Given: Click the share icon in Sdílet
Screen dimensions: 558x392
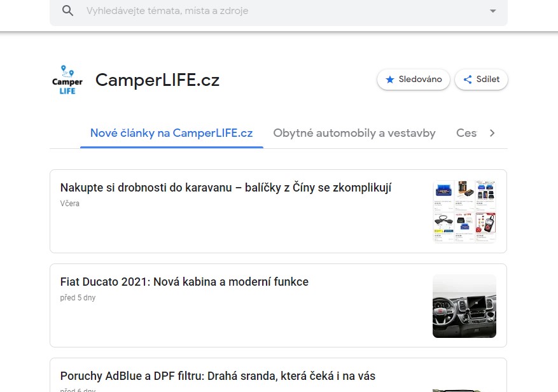Looking at the screenshot, I should point(468,80).
